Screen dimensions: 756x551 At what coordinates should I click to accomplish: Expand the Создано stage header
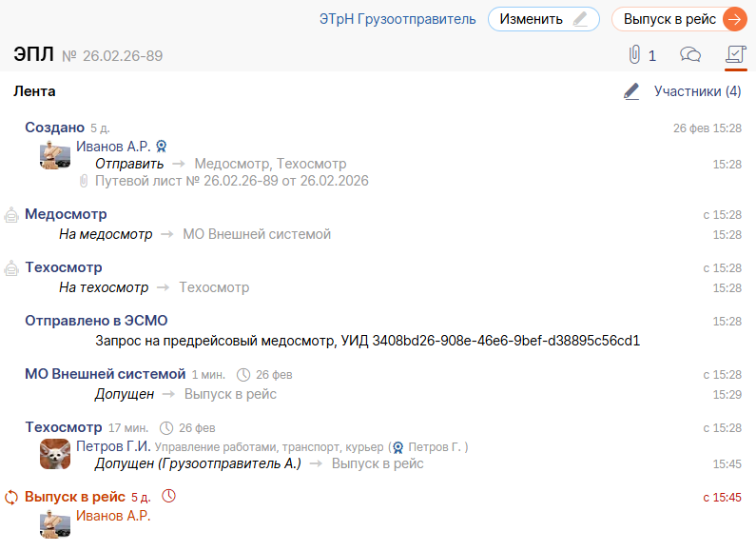coord(54,127)
